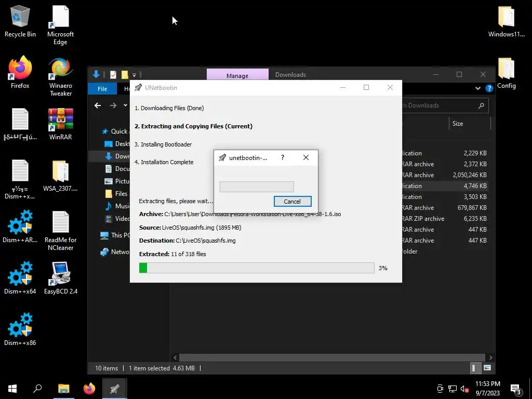The height and width of the screenshot is (399, 532).
Task: Open Microsoft Edge shortcut on desktop
Action: [60, 25]
